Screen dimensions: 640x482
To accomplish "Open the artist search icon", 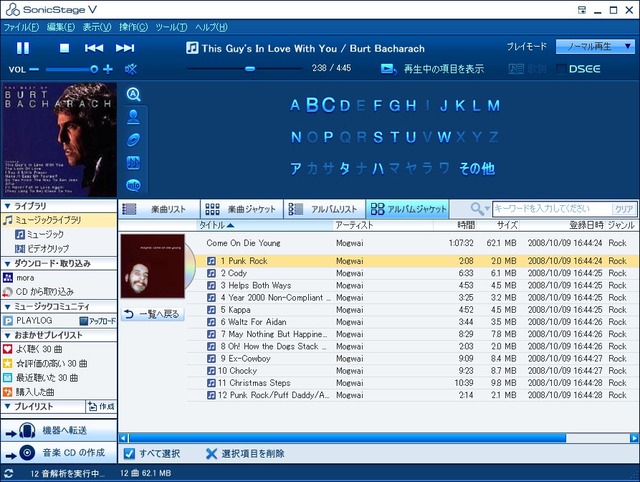I will (x=133, y=117).
